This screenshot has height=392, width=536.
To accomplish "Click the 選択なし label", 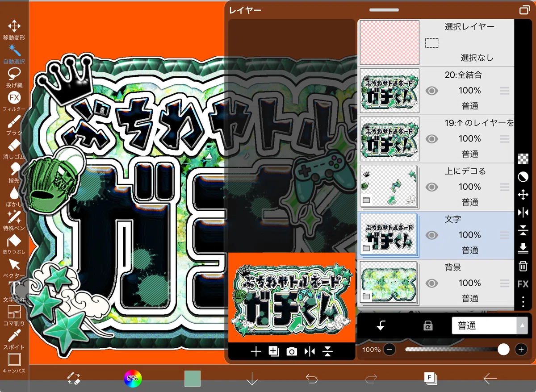I will [x=477, y=58].
